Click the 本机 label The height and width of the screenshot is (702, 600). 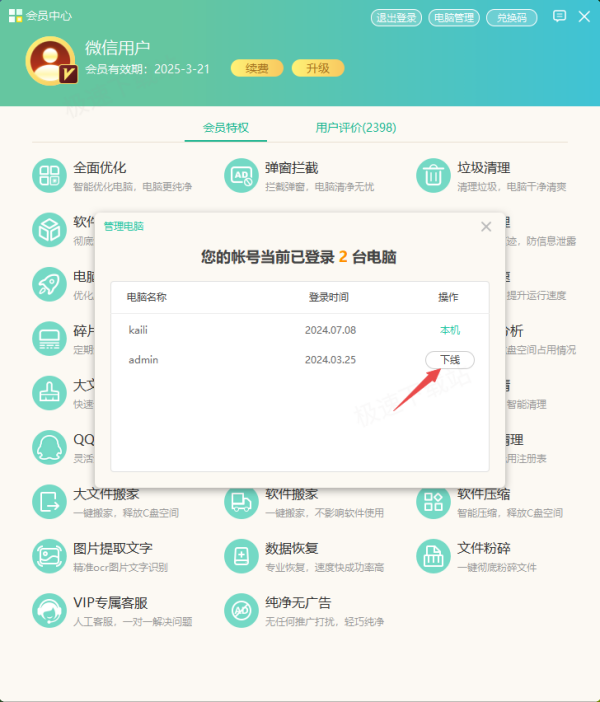pyautogui.click(x=450, y=330)
